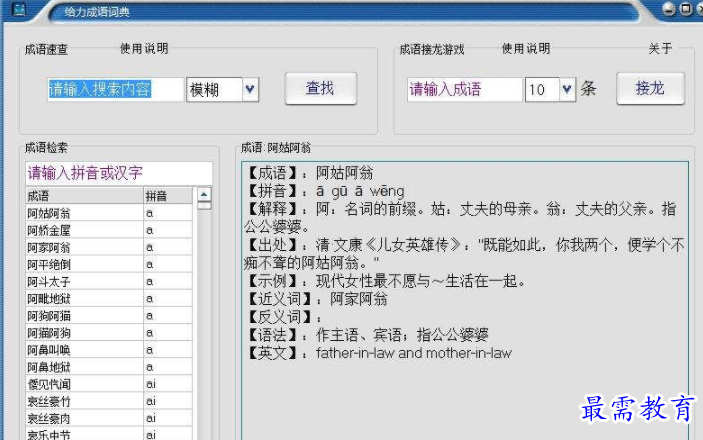Click the 请输入成语 input field
Image resolution: width=703 pixels, height=440 pixels.
(464, 89)
